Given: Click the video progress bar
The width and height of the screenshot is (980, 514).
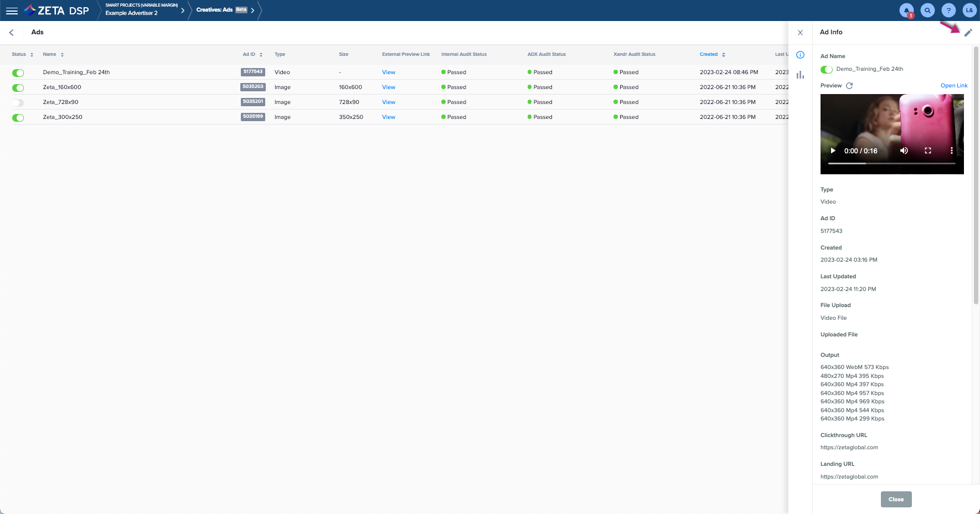Looking at the screenshot, I should click(891, 164).
